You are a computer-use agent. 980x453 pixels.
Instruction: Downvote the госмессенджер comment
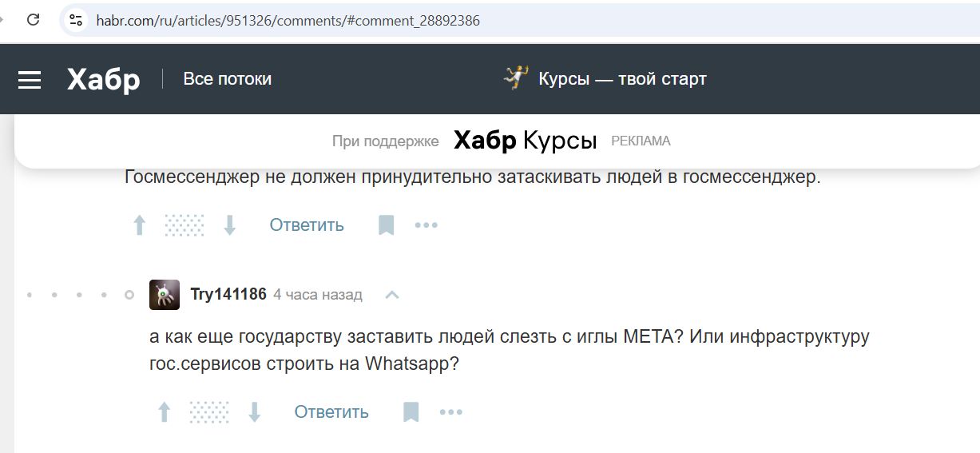tap(230, 225)
